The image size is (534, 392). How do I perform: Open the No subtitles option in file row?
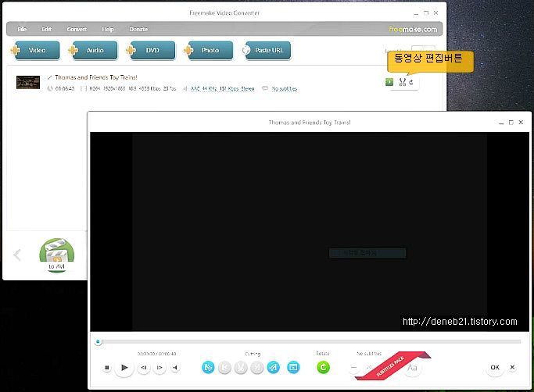click(285, 89)
